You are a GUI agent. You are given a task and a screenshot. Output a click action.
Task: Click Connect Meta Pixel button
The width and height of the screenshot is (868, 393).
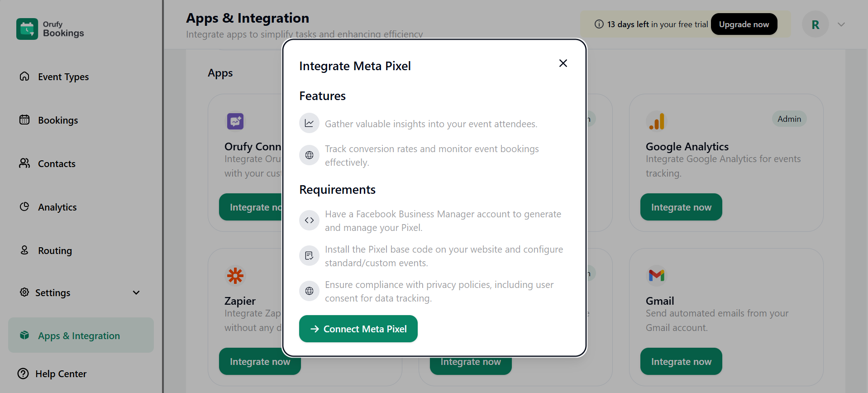point(358,329)
